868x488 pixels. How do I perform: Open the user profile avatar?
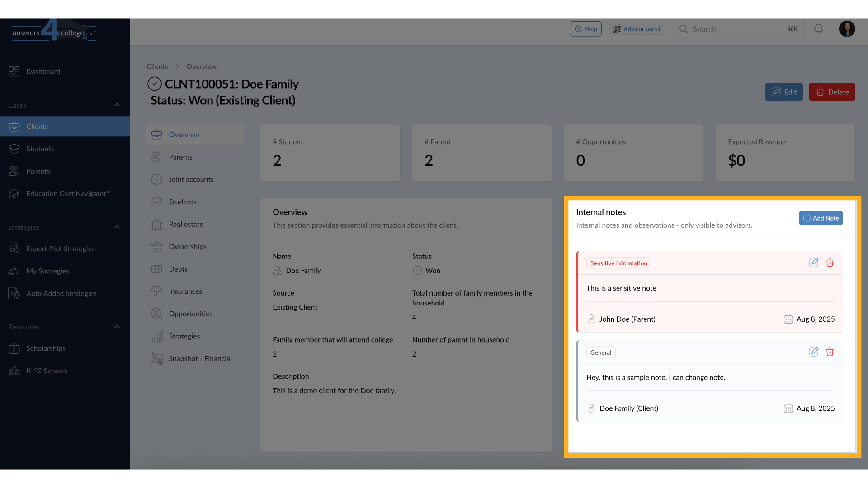[847, 29]
